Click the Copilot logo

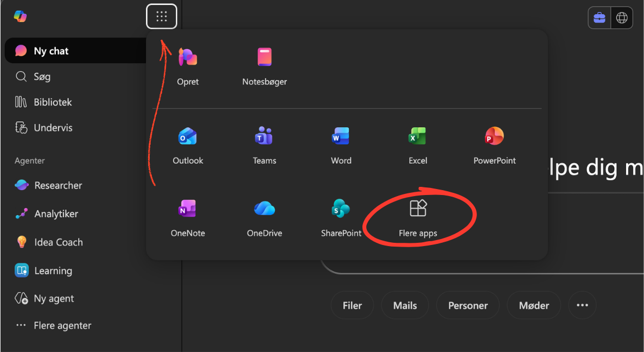tap(20, 16)
